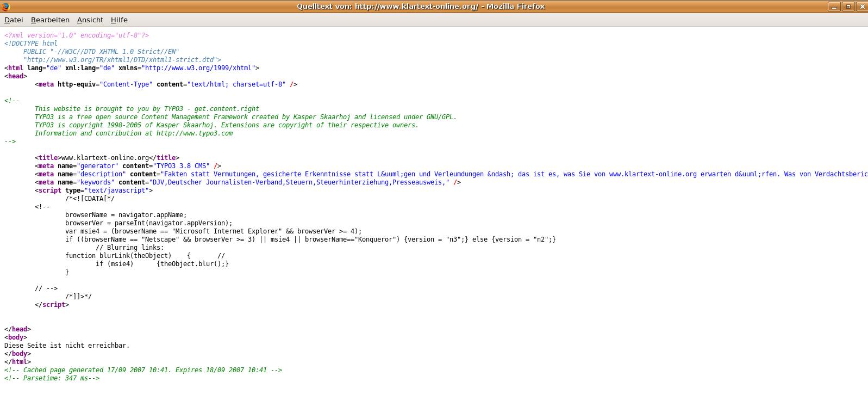The width and height of the screenshot is (868, 394).
Task: Click the "Information and contribution" comment line
Action: point(134,133)
